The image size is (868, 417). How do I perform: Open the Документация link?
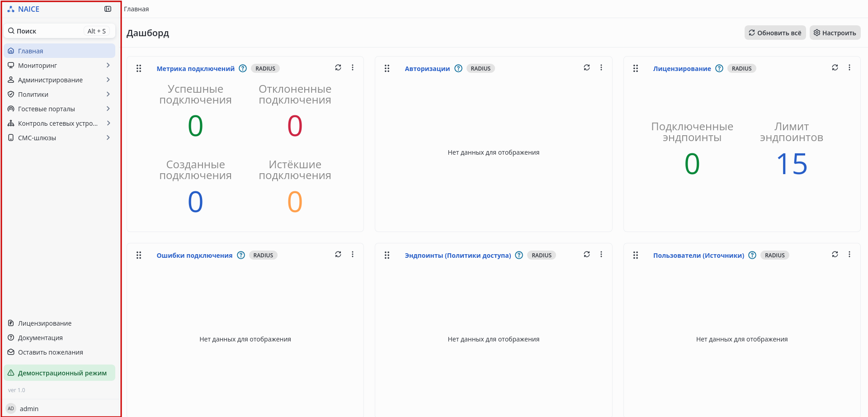click(40, 338)
